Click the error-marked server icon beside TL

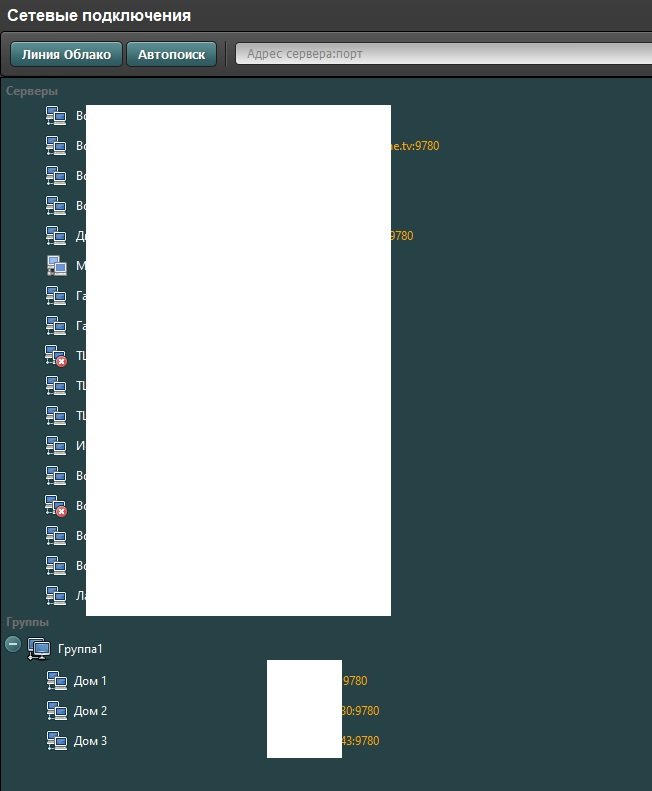[56, 356]
